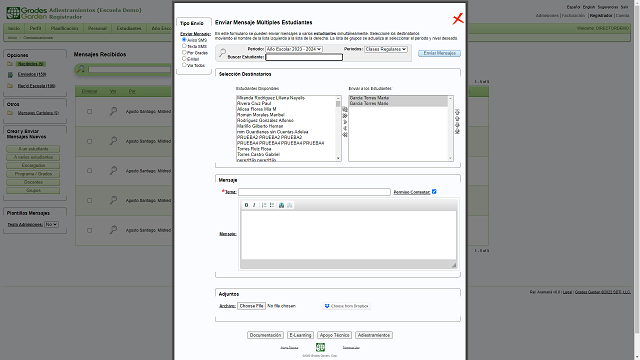640x360 pixels.
Task: Grab the message editor resize handle
Action: point(453,265)
